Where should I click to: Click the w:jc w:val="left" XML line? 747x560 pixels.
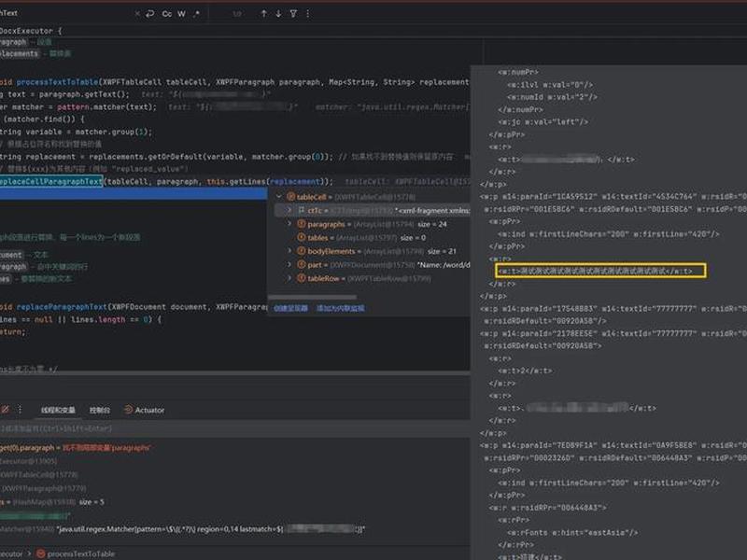(x=543, y=122)
